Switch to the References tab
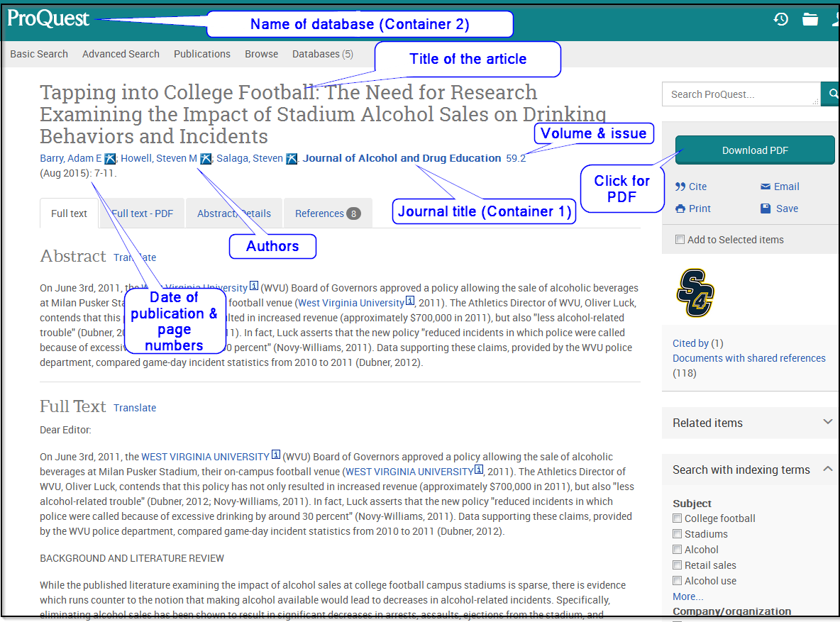This screenshot has width=840, height=622. coord(328,213)
